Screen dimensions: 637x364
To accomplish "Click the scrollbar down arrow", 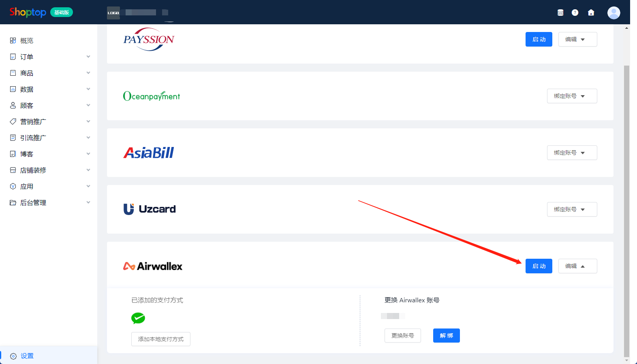I will point(626,360).
